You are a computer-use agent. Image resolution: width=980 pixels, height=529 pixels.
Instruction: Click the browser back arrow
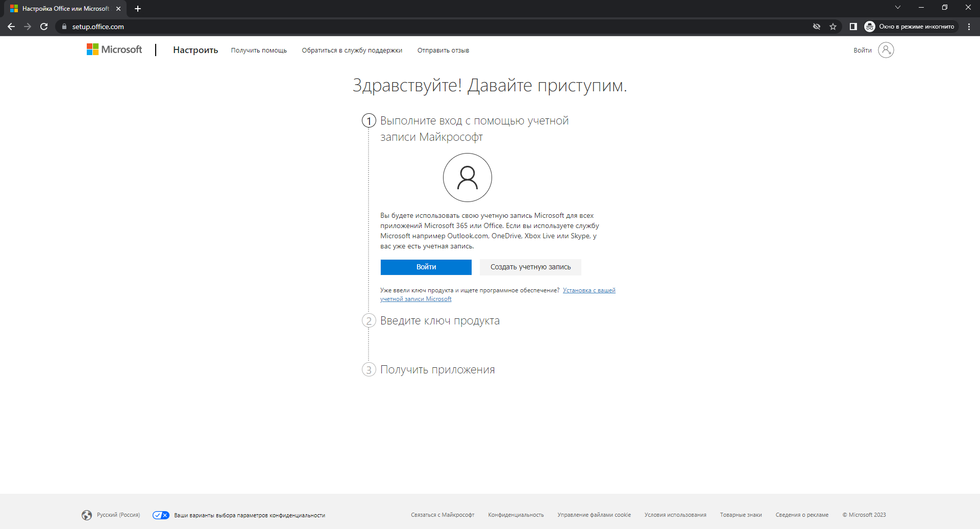[x=11, y=27]
